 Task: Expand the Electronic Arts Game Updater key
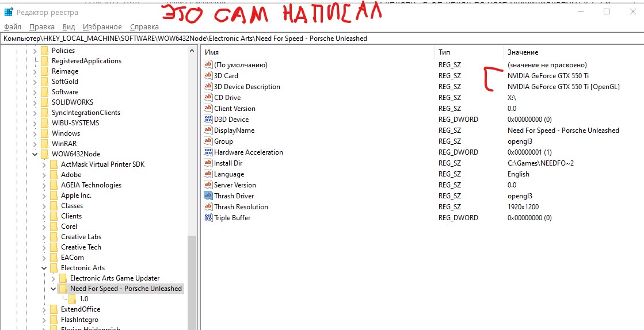(53, 278)
